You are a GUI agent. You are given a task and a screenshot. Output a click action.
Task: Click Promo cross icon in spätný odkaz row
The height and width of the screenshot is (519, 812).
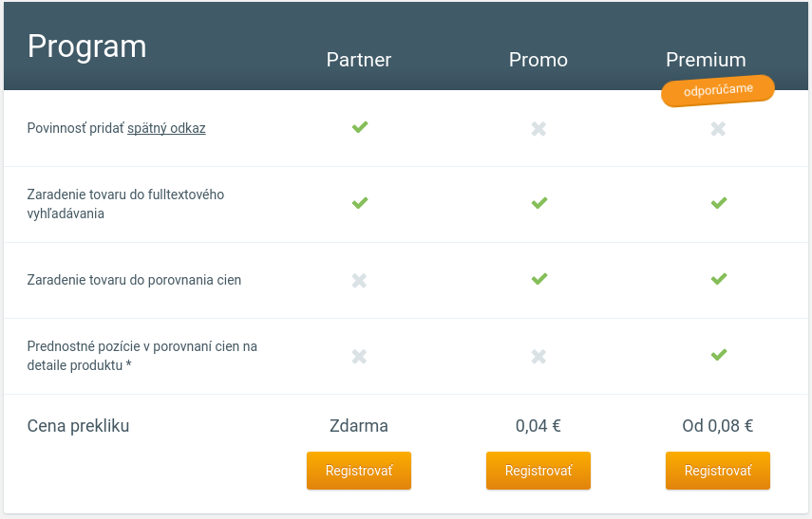click(x=538, y=128)
